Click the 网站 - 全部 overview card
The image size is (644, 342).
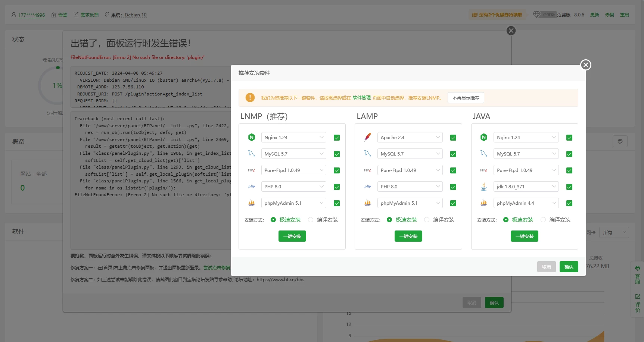click(37, 182)
